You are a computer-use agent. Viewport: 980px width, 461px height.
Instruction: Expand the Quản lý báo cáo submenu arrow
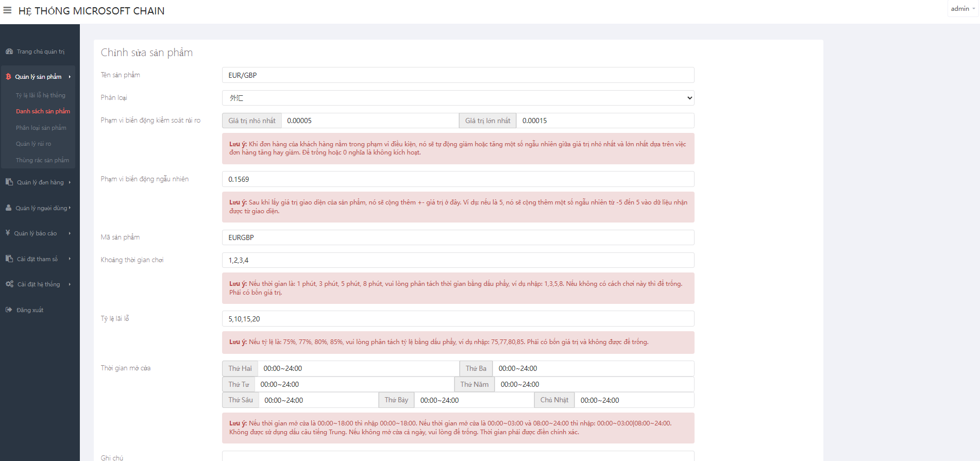tap(70, 233)
